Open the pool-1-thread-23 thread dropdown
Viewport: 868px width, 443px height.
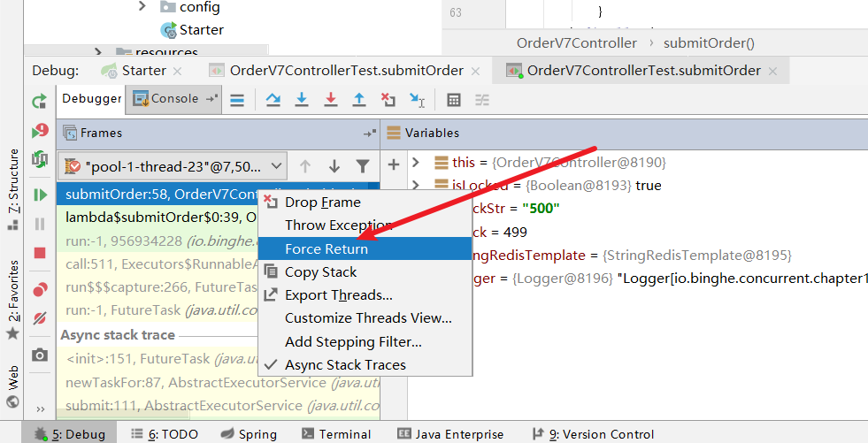pos(173,165)
